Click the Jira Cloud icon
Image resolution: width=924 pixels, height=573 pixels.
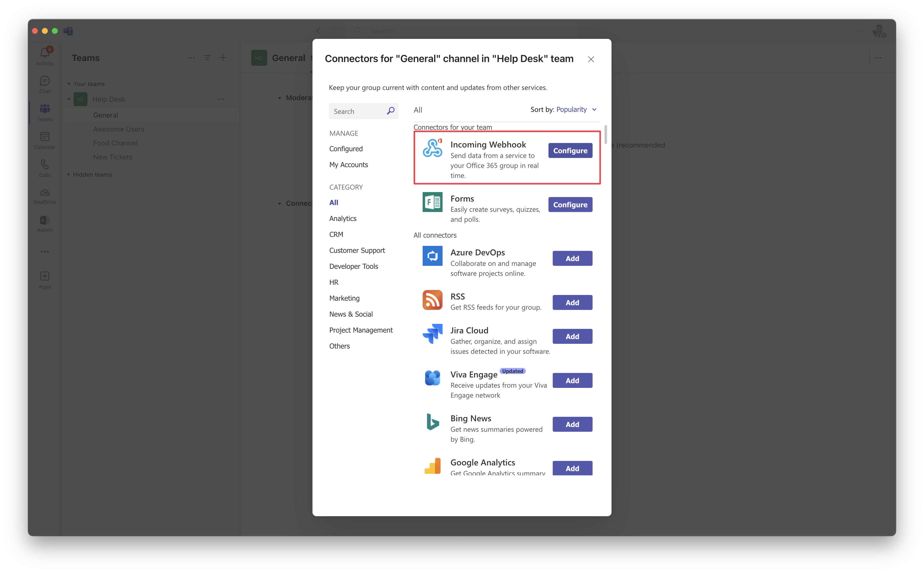pyautogui.click(x=432, y=334)
